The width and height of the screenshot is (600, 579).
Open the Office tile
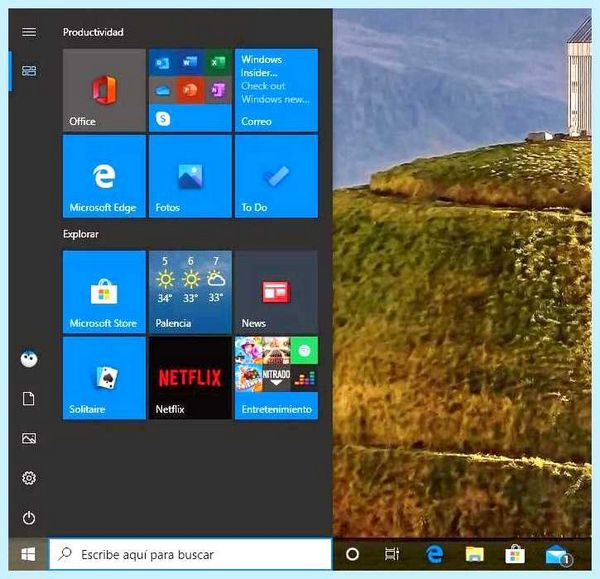[104, 90]
